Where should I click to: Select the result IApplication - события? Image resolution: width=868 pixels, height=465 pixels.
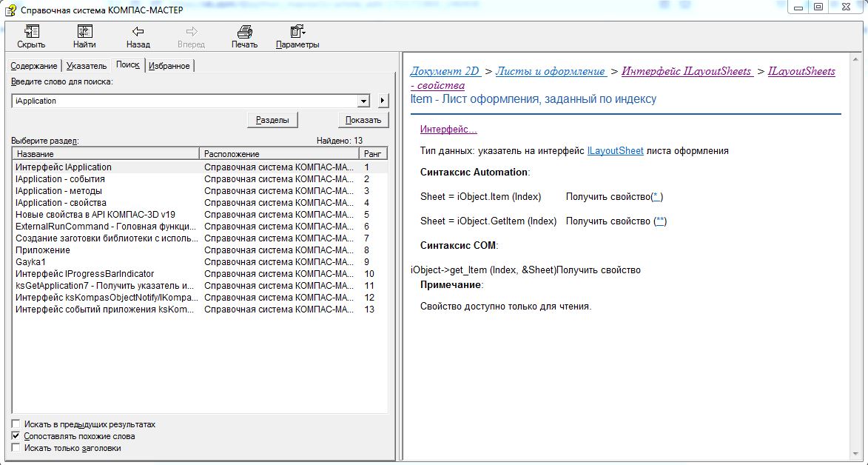199,179
